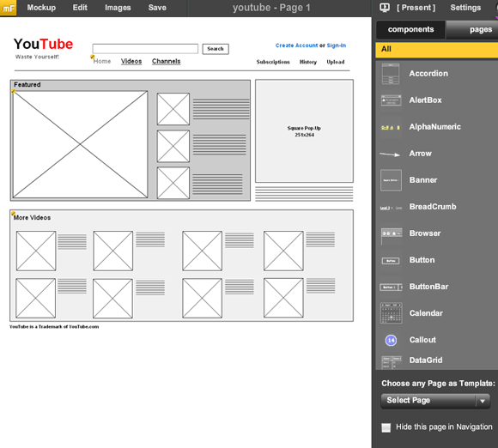
Task: Expand the All components category bar
Action: click(x=436, y=50)
